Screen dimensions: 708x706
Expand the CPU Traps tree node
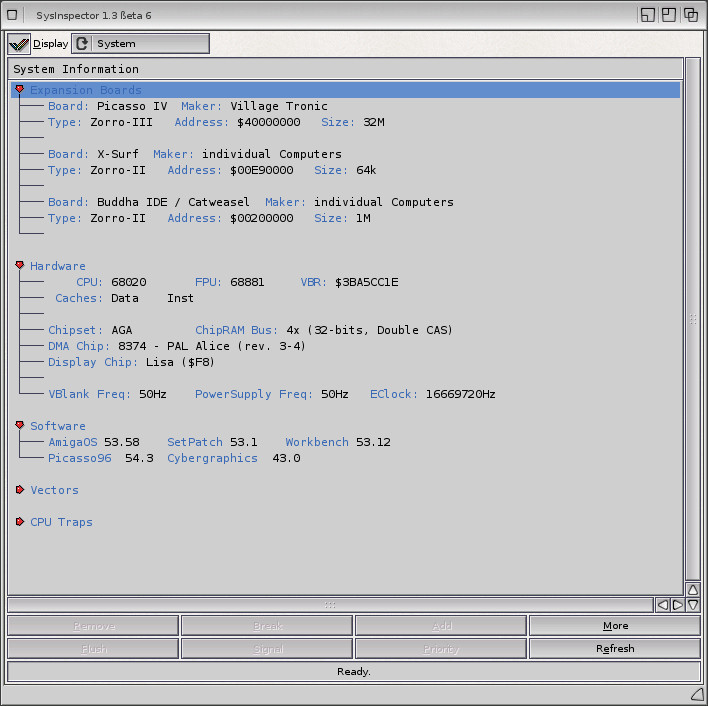tap(19, 522)
